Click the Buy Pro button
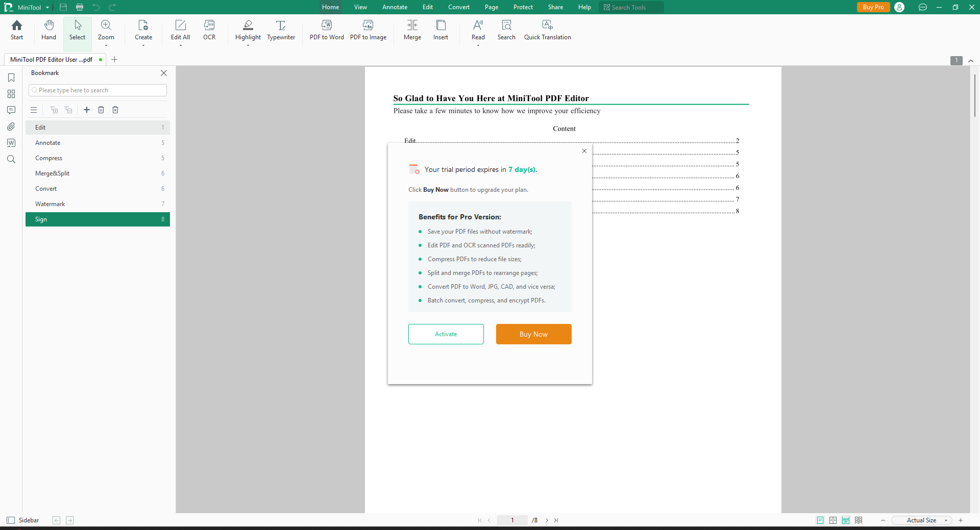980x530 pixels. coord(873,7)
